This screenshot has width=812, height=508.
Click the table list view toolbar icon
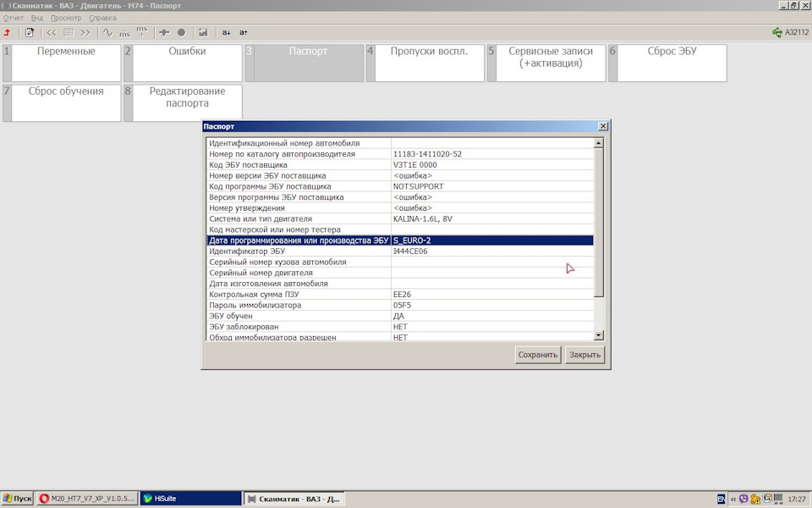pos(69,33)
